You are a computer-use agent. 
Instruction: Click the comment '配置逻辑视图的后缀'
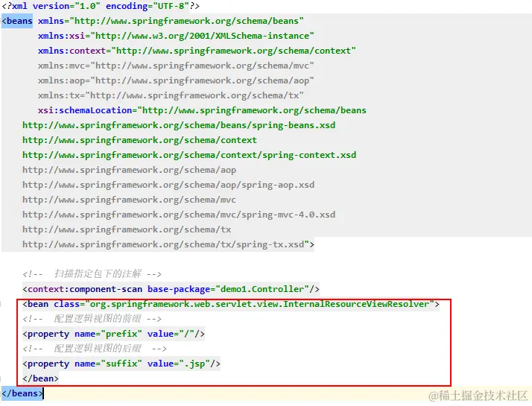[x=98, y=349]
